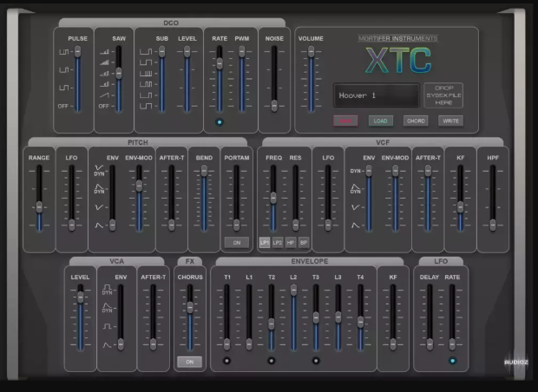The height and width of the screenshot is (392, 538).
Task: Select the topmost stepped waveform icon in SAW
Action: (104, 52)
